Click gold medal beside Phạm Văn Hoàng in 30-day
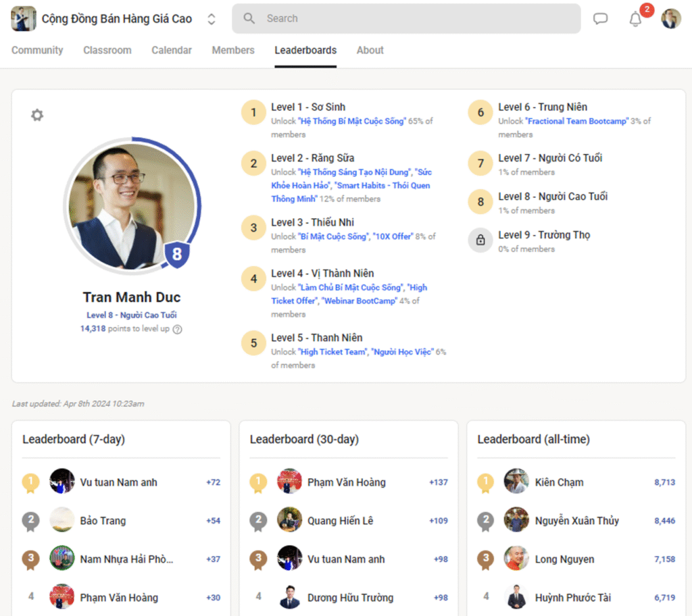The image size is (692, 616). pyautogui.click(x=259, y=483)
